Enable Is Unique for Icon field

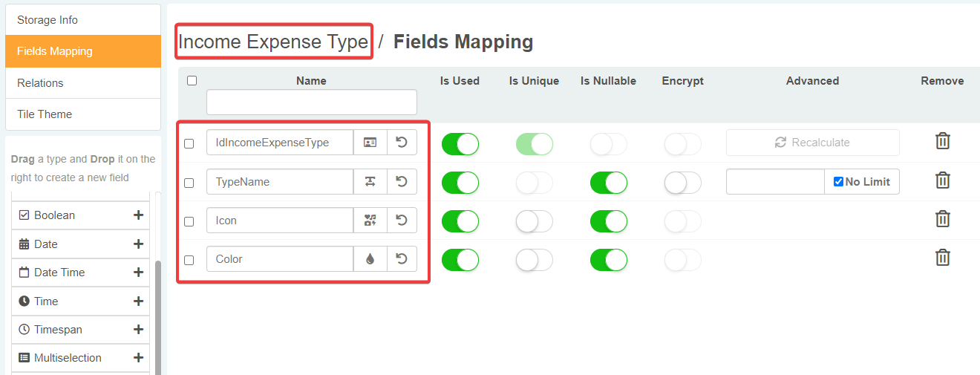[534, 221]
